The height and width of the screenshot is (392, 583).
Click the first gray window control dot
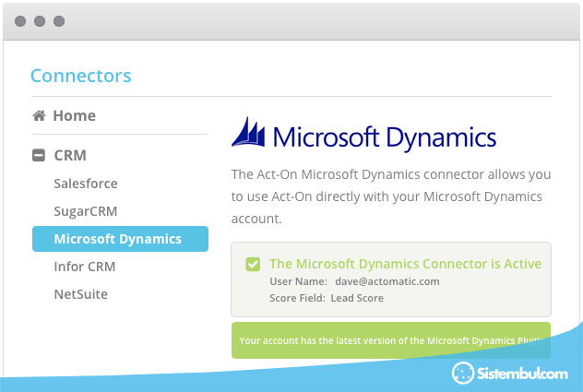pyautogui.click(x=20, y=21)
